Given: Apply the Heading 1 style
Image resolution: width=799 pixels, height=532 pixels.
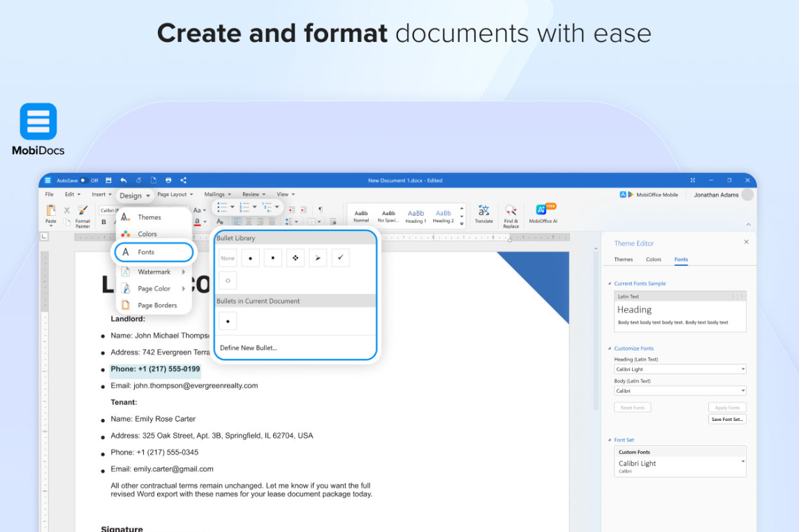Looking at the screenshot, I should tap(416, 216).
